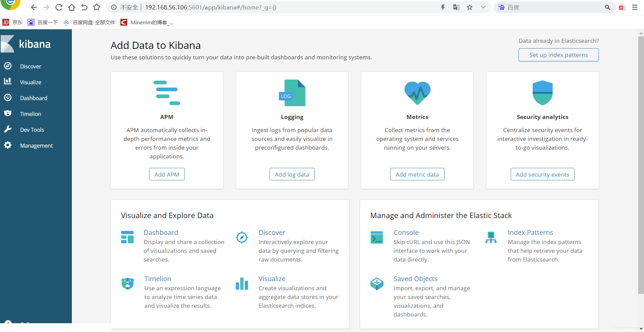Image resolution: width=644 pixels, height=332 pixels.
Task: Click the Index Patterns tree icon
Action: pyautogui.click(x=491, y=237)
